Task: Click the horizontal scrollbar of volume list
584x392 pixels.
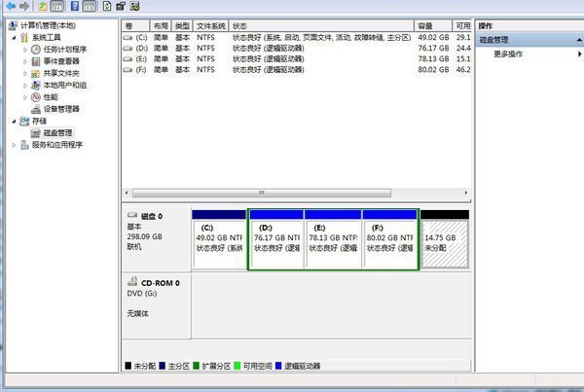Action: 292,193
